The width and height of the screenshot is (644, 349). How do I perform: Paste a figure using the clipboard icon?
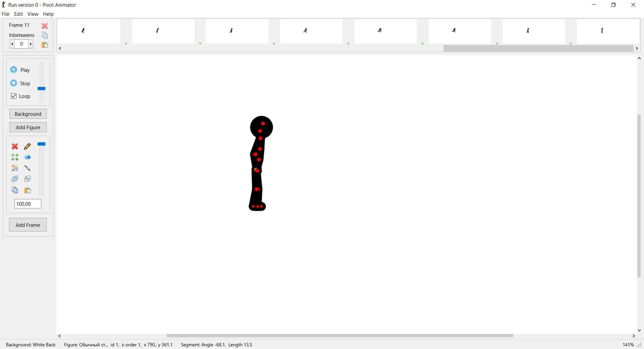click(27, 190)
